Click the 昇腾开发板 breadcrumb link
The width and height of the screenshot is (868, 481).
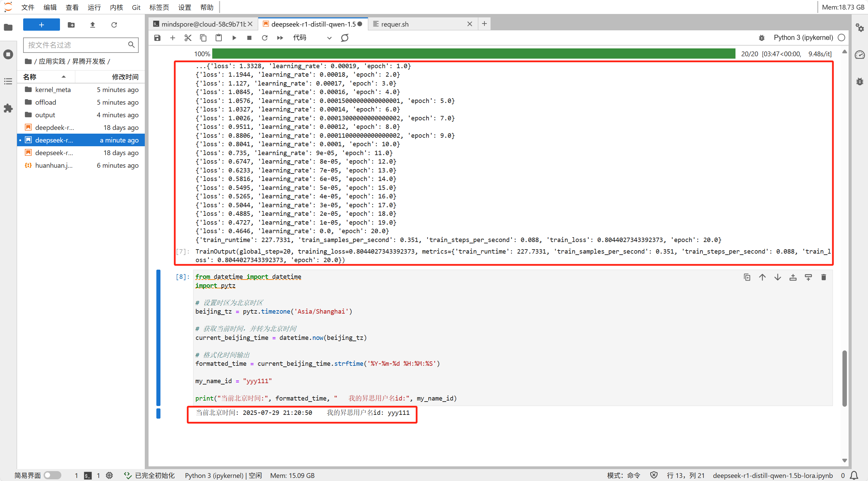coord(89,61)
